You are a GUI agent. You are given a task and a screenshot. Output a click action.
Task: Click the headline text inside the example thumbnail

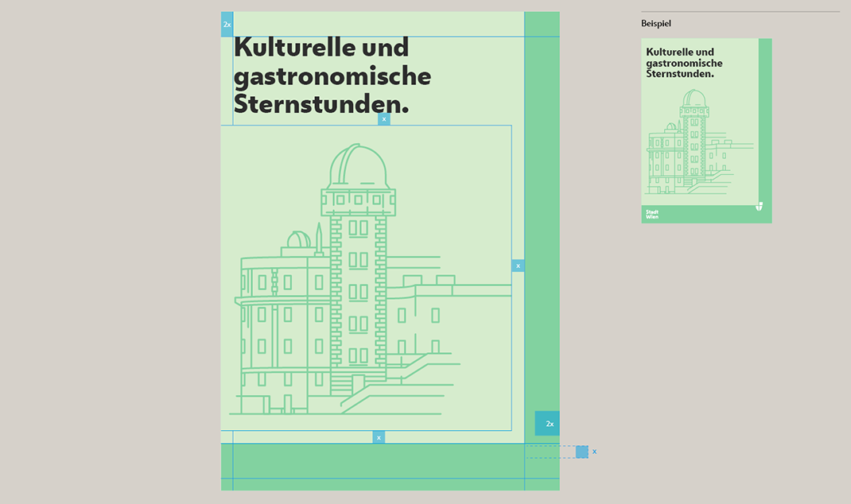[684, 63]
